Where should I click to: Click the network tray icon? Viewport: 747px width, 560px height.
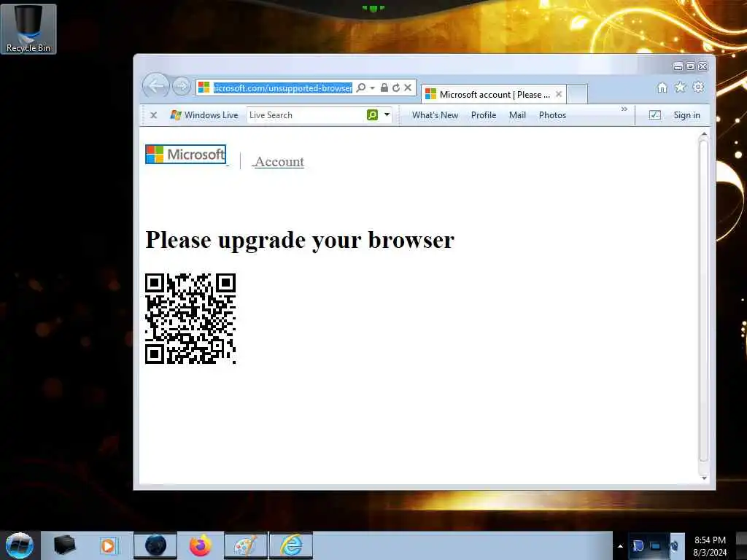[656, 546]
